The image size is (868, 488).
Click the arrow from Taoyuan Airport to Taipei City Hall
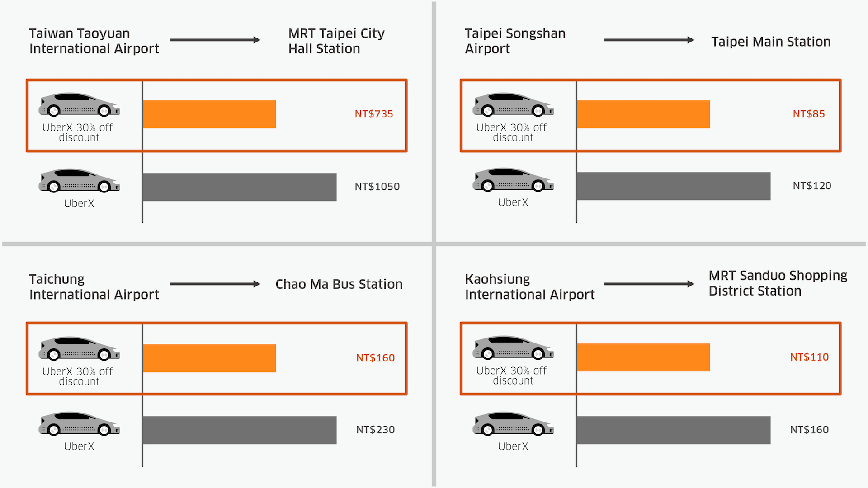click(215, 40)
